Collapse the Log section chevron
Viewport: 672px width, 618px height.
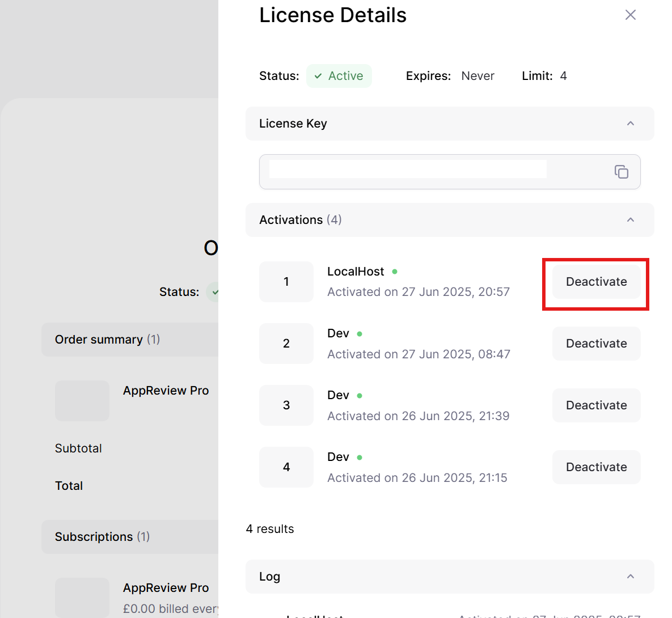(630, 577)
